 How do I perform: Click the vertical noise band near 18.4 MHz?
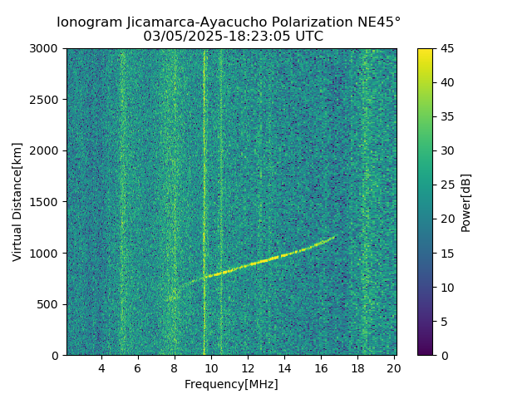point(366,202)
